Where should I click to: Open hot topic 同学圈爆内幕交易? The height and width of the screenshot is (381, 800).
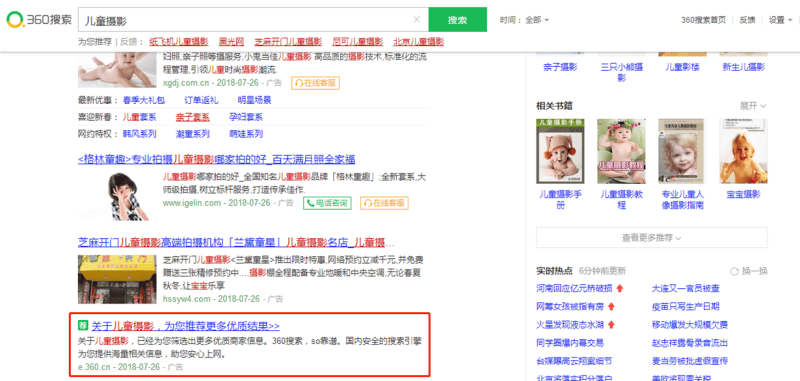tap(570, 343)
